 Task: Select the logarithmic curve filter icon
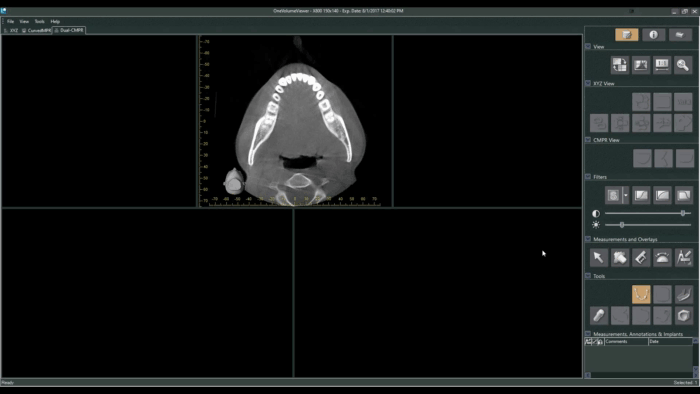662,195
